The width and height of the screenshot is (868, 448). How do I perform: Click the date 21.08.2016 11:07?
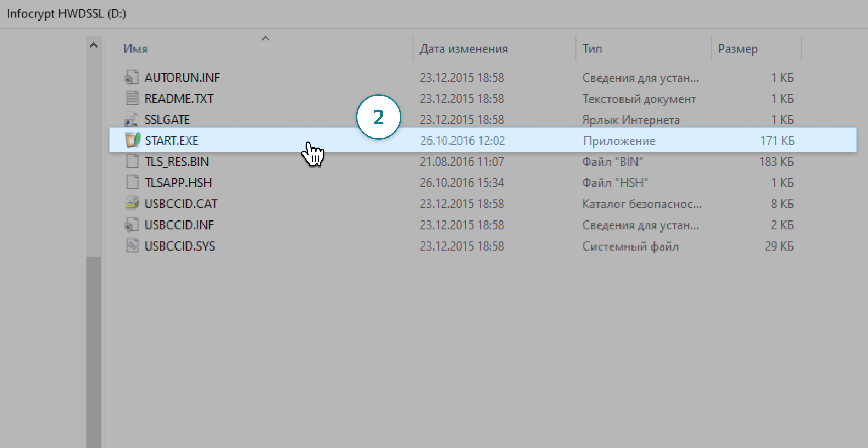click(x=462, y=162)
